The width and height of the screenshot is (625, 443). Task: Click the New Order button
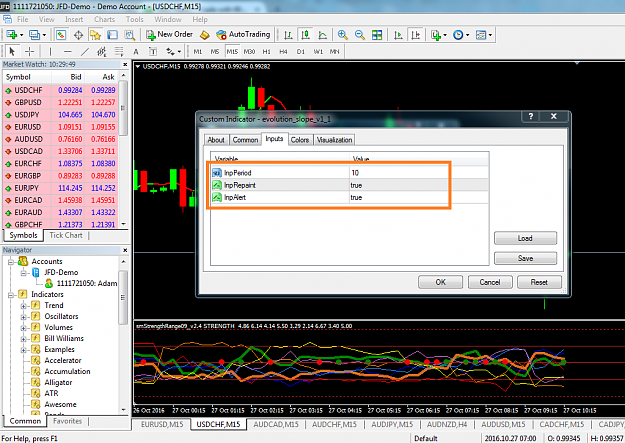click(x=169, y=35)
